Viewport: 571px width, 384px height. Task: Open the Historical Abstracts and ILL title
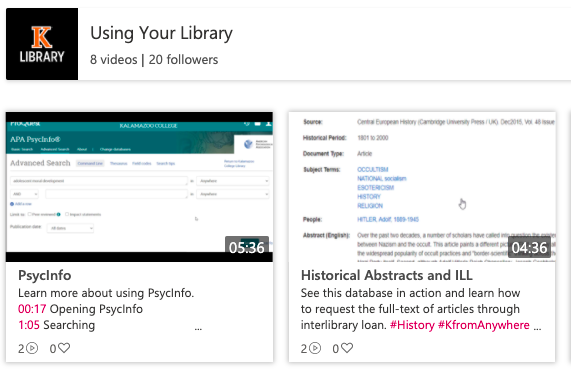pyautogui.click(x=387, y=275)
